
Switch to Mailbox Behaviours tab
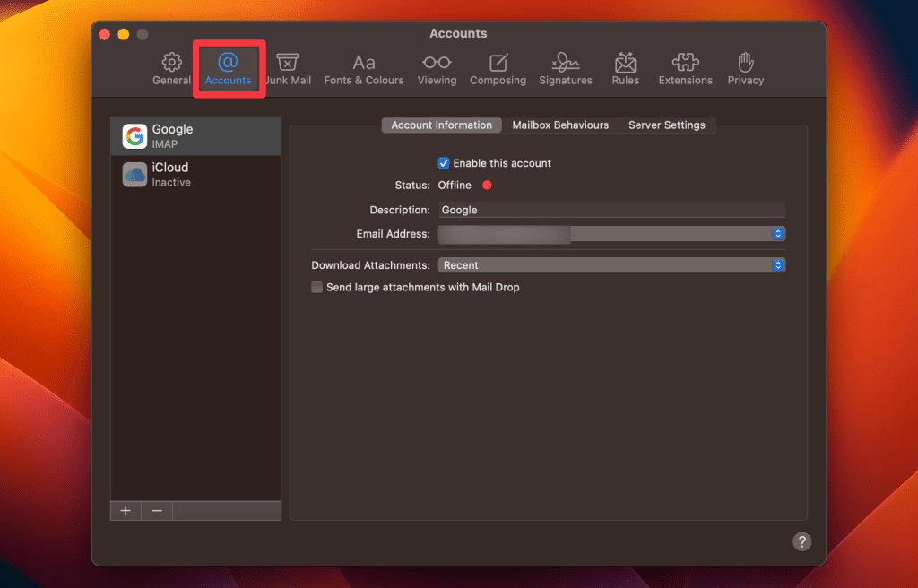pyautogui.click(x=560, y=125)
